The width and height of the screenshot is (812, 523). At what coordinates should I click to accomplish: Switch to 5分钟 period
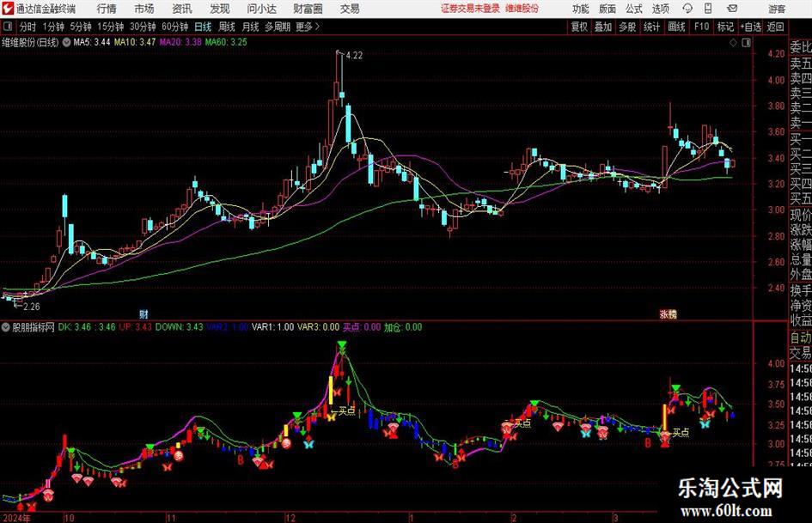(81, 27)
